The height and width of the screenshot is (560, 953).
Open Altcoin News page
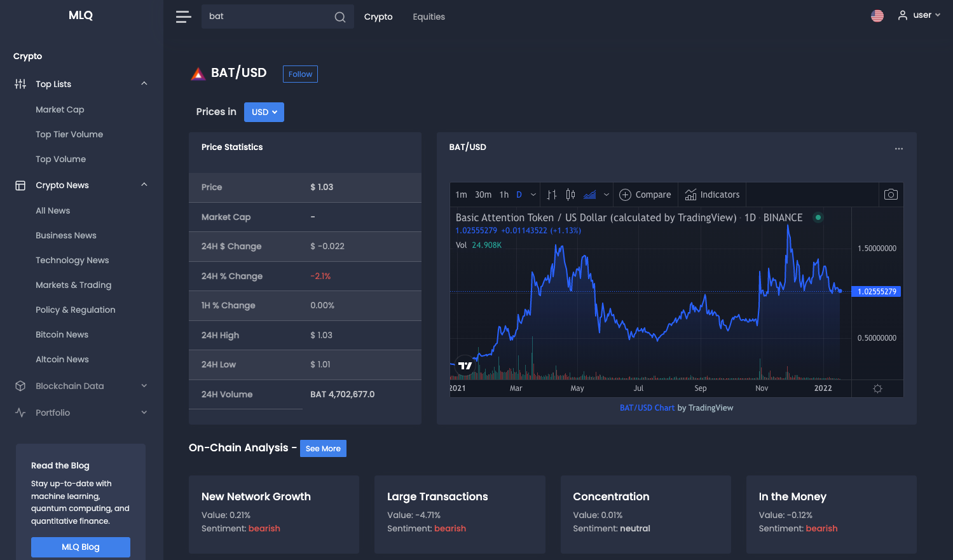pos(62,359)
